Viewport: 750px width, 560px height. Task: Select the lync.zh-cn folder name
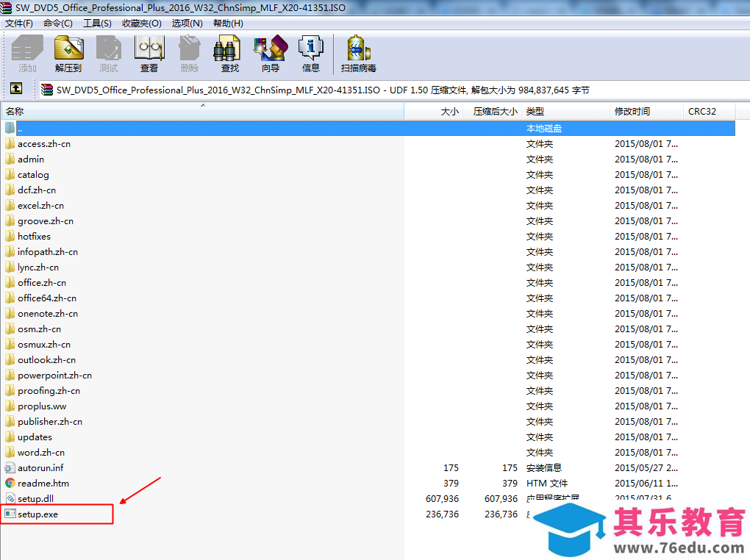click(x=38, y=267)
